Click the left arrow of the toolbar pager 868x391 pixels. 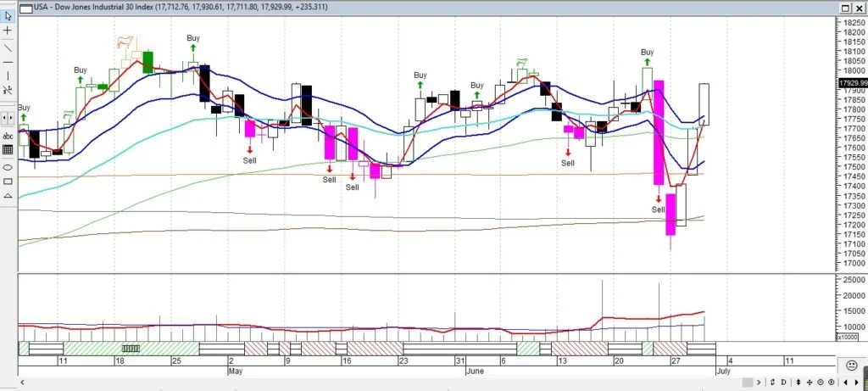pyautogui.click(x=4, y=118)
